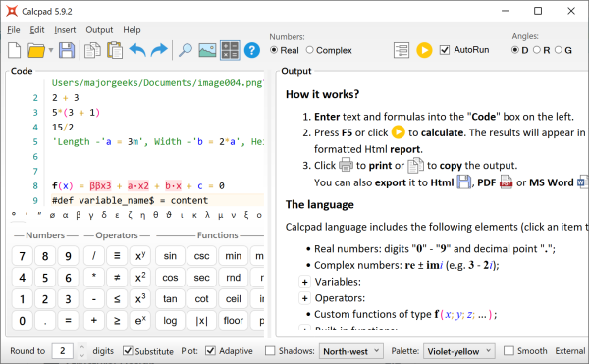Open the Insert menu
This screenshot has width=589, height=364.
coord(65,30)
